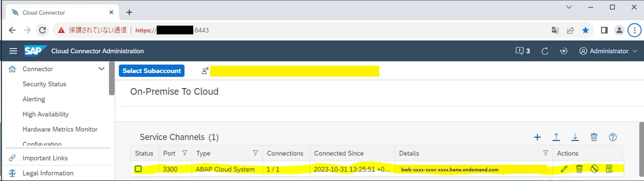Viewport: 644px width, 181px height.
Task: Click the restart icon in header
Action: click(x=564, y=51)
